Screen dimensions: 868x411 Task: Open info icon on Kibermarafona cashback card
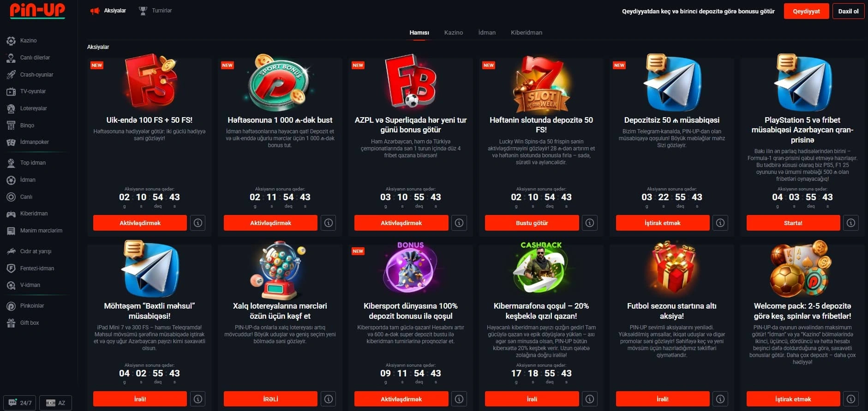click(x=590, y=399)
